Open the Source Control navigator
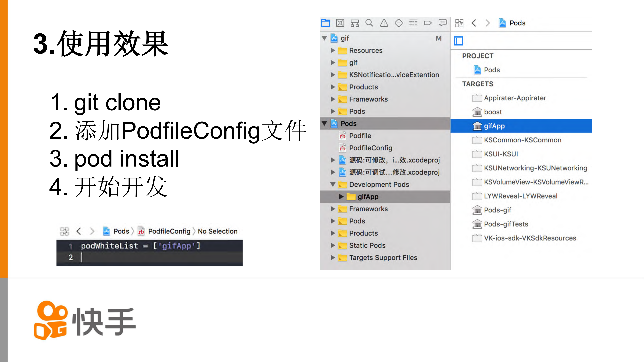644x362 pixels. tap(340, 23)
